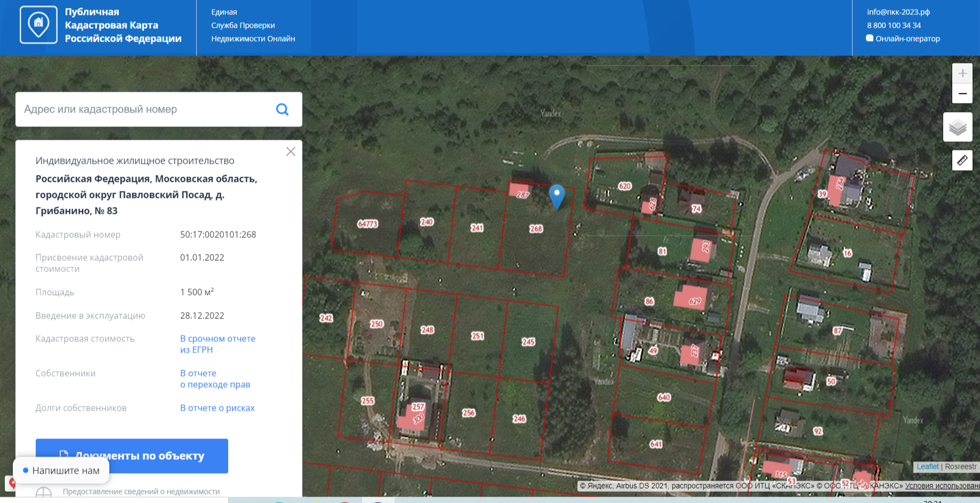Click the date value 28.12.2022
The image size is (980, 503).
[202, 316]
